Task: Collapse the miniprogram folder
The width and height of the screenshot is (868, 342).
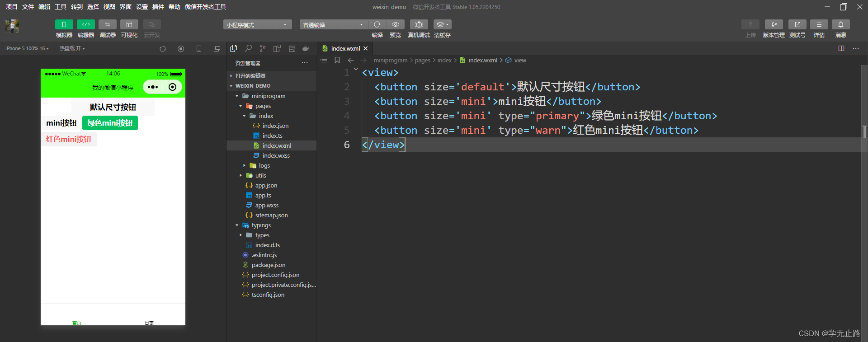Action: 271,96
